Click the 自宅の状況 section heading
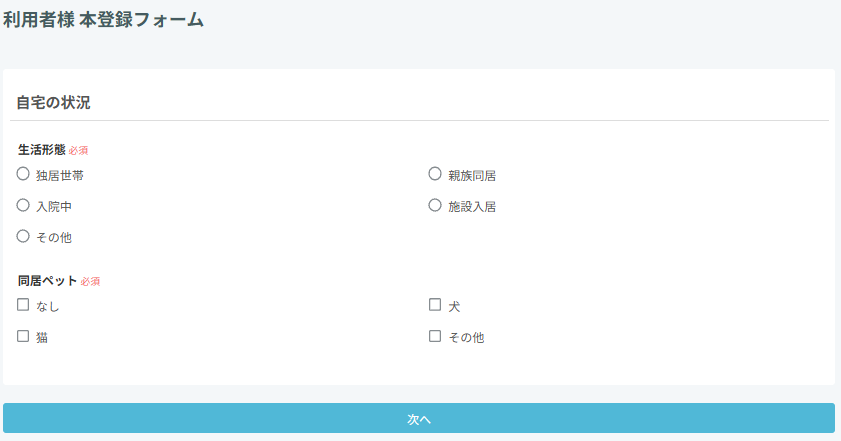This screenshot has height=441, width=841. (x=54, y=102)
